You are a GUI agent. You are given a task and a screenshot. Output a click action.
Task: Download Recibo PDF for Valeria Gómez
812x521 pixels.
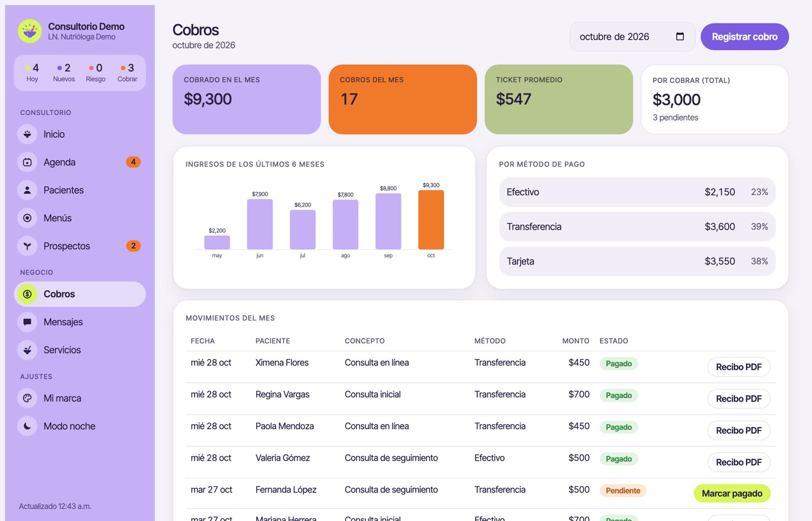(x=738, y=462)
